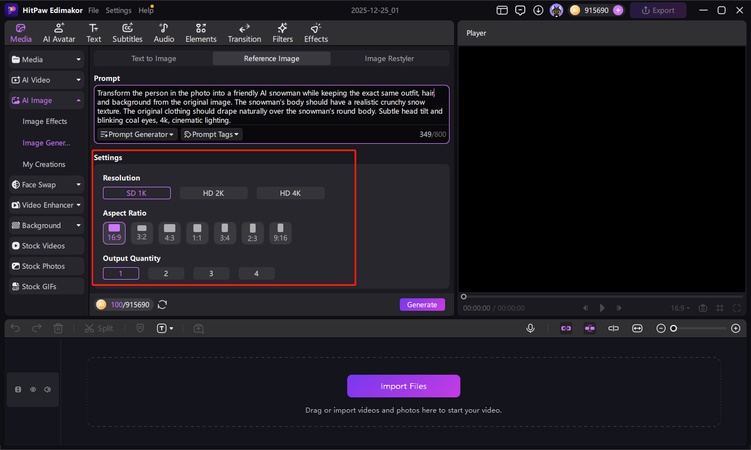Click the refresh credits icon
The image size is (751, 450).
tap(162, 305)
